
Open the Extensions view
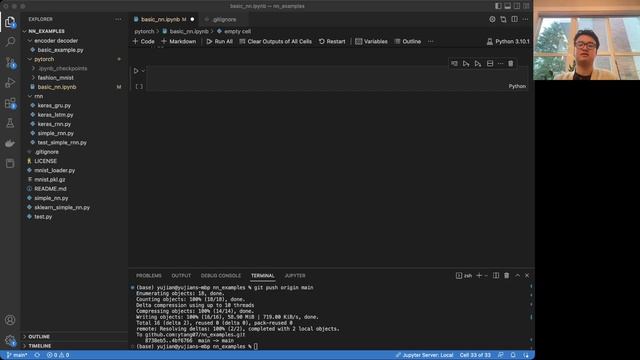point(10,103)
